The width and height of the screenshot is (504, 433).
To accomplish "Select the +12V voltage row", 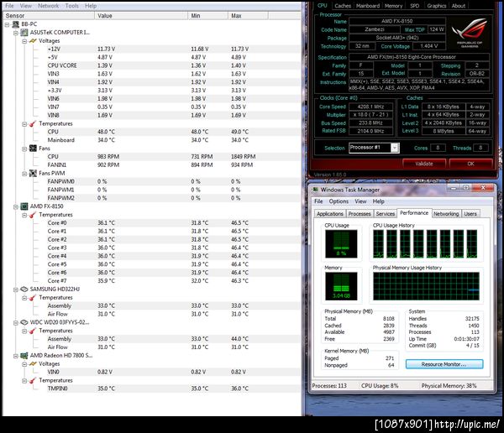I will tap(174, 50).
